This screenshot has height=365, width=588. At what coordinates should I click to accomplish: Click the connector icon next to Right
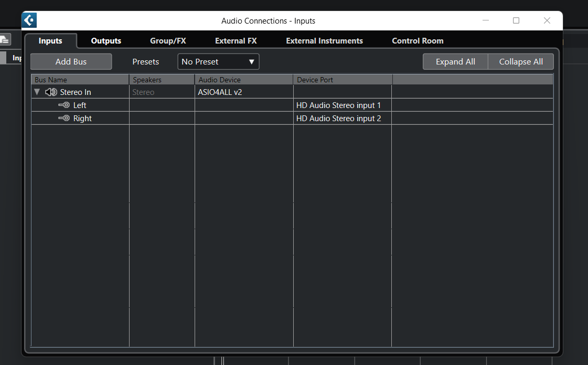tap(64, 118)
